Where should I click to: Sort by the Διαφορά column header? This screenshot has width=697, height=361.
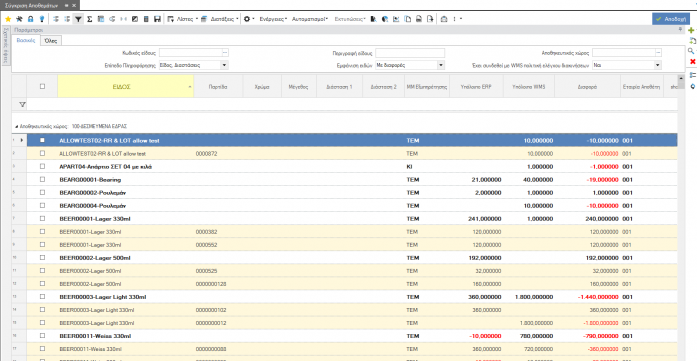[587, 87]
